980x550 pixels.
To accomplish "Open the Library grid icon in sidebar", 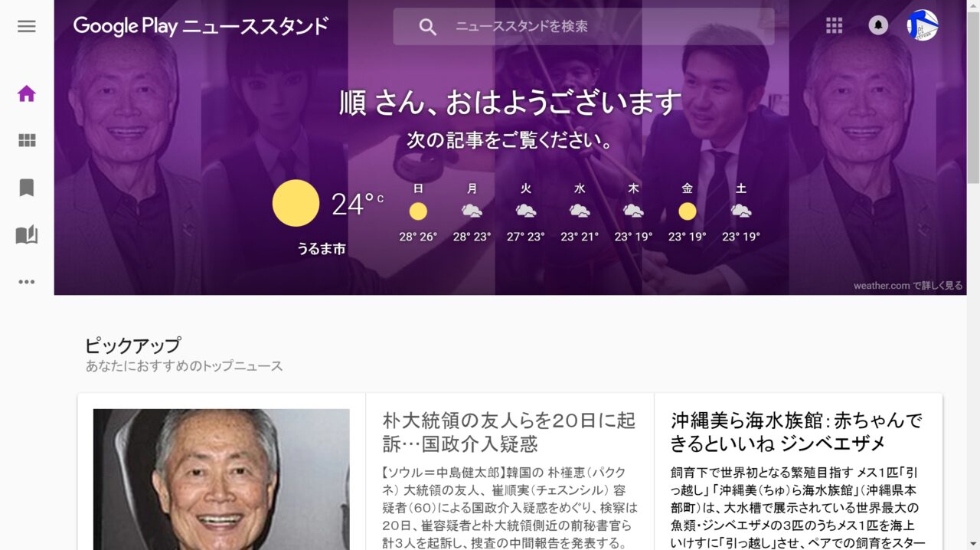I will click(27, 141).
